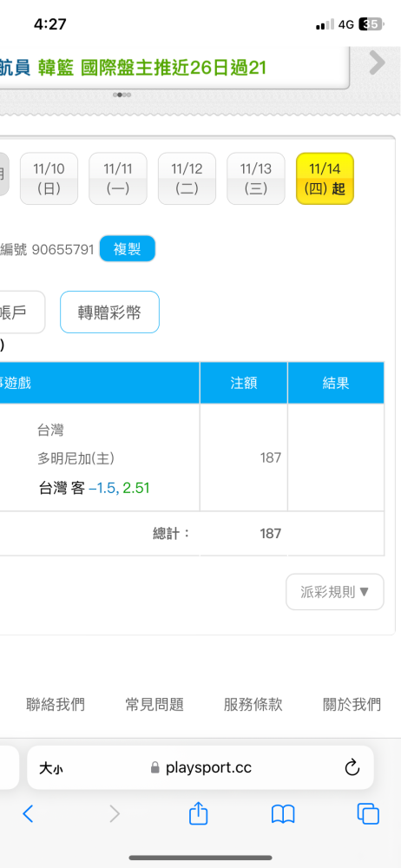Open the 聯絡我們 footer link
The width and height of the screenshot is (401, 868).
point(56,705)
